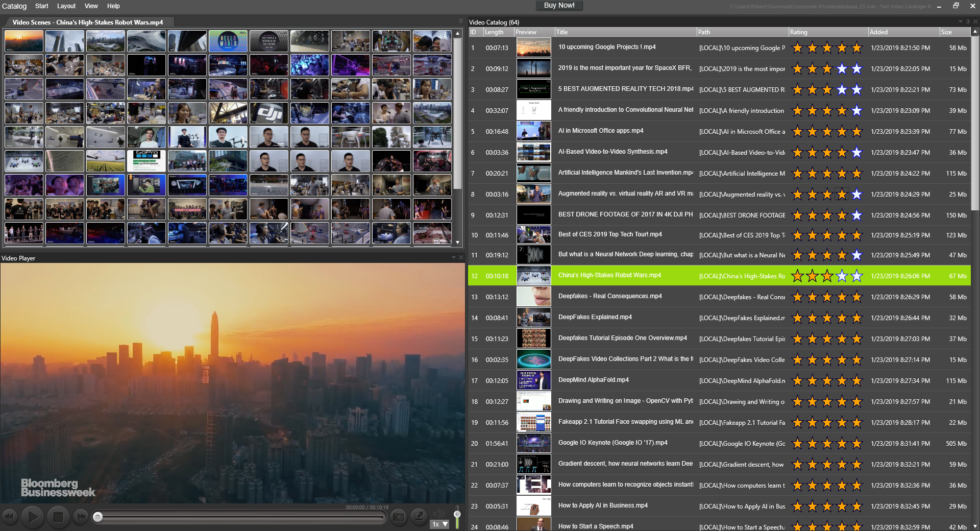Set first star for Deepfakes - Real Consequences

[x=797, y=297]
